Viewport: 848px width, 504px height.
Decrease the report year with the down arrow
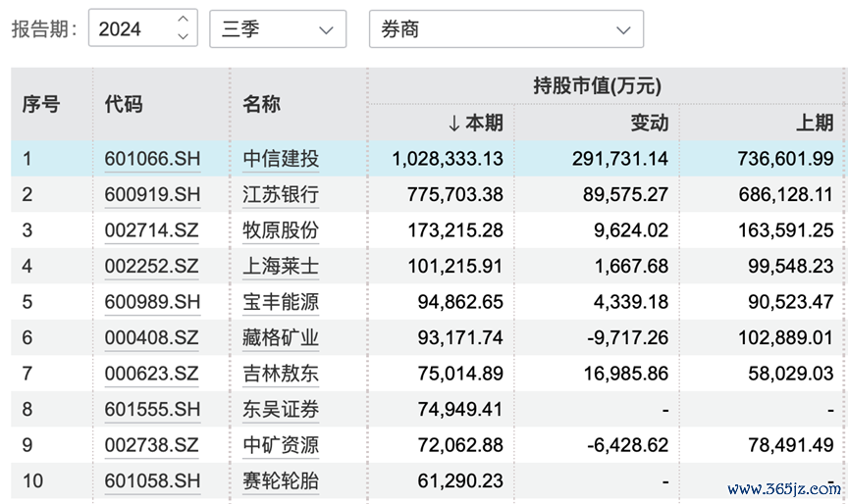click(x=183, y=36)
